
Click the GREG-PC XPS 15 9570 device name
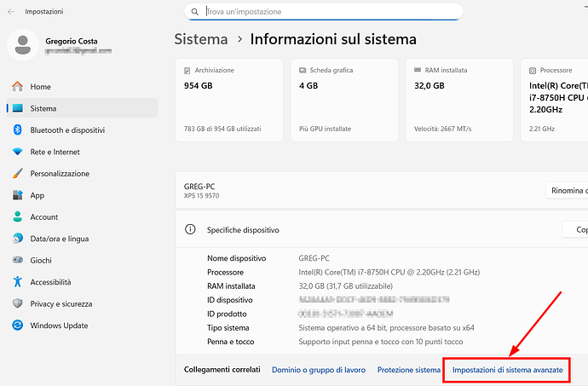(x=202, y=191)
